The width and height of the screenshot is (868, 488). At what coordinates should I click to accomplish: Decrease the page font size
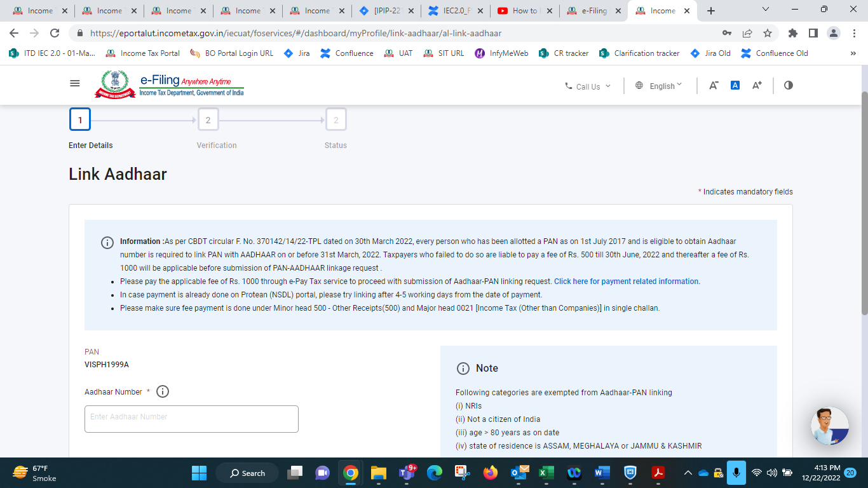(712, 85)
